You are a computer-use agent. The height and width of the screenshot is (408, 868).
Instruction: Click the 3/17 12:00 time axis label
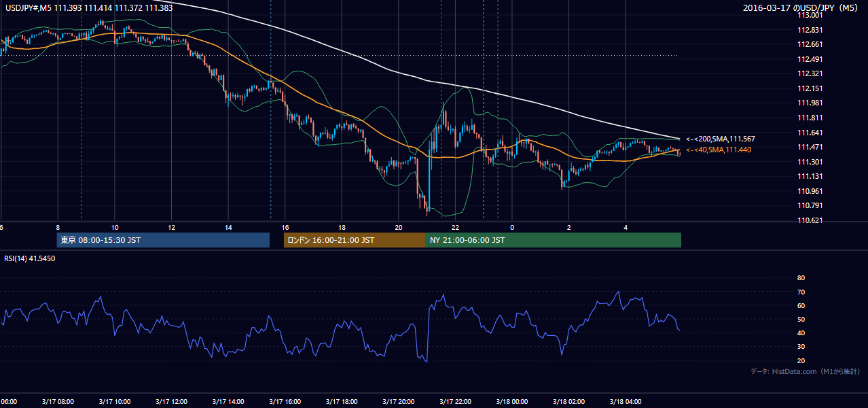pyautogui.click(x=171, y=401)
